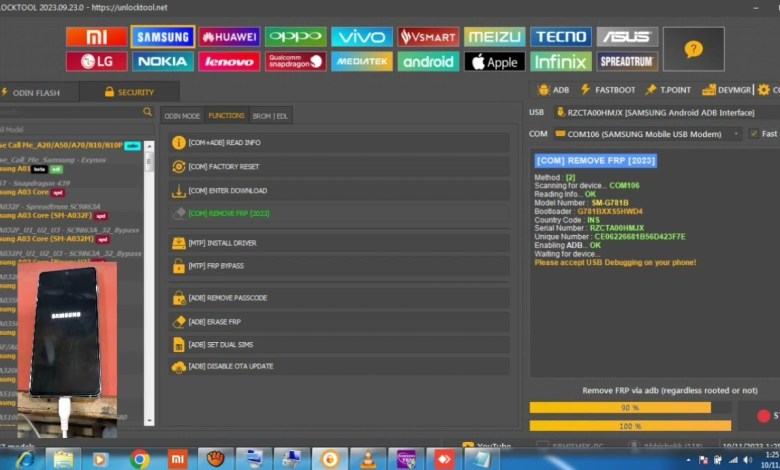The width and height of the screenshot is (780, 470).
Task: Open Google Chrome from the taskbar
Action: 139,458
